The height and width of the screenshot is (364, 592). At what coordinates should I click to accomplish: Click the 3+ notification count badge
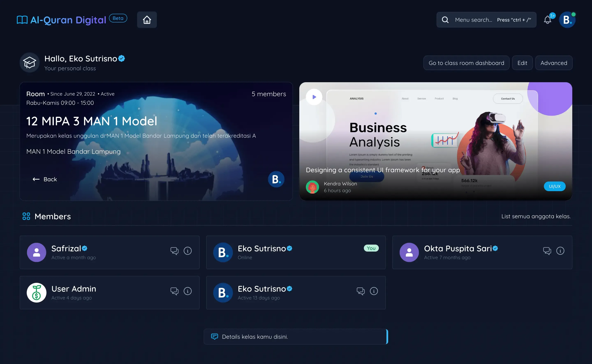tap(552, 16)
